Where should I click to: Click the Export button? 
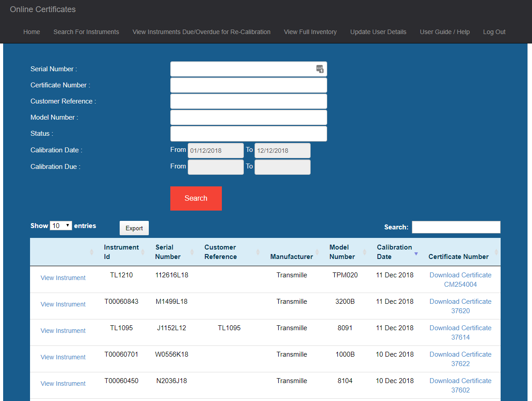[x=134, y=229]
